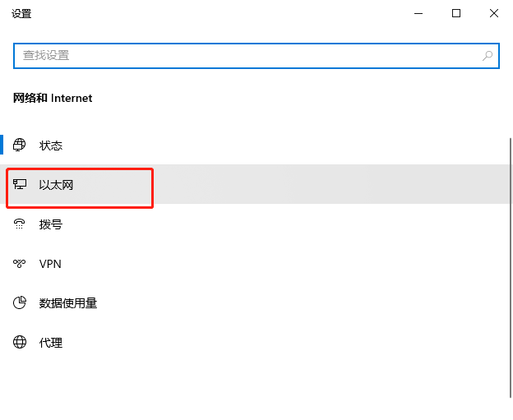Image resolution: width=513 pixels, height=420 pixels.
Task: Close the 设置 window
Action: [x=494, y=13]
